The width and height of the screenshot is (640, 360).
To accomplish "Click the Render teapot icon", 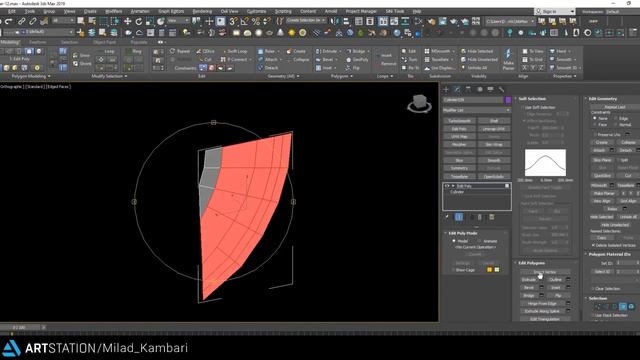I will (x=453, y=21).
